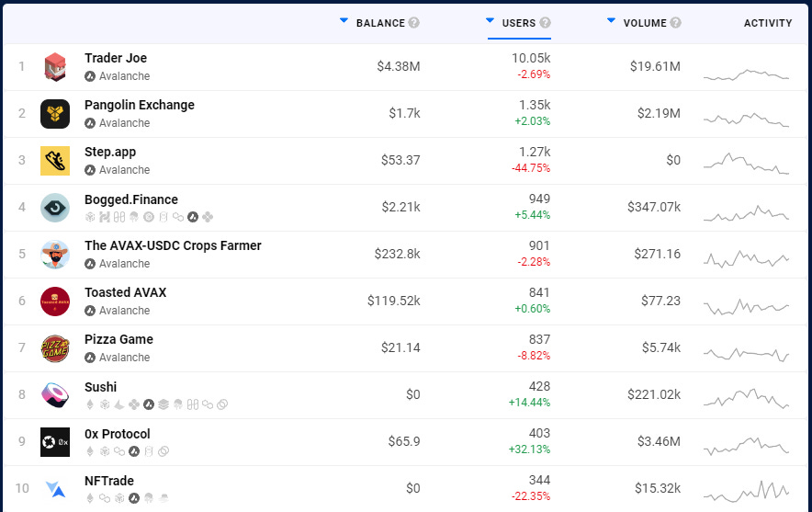Open the Sushi logo icon

pos(55,395)
